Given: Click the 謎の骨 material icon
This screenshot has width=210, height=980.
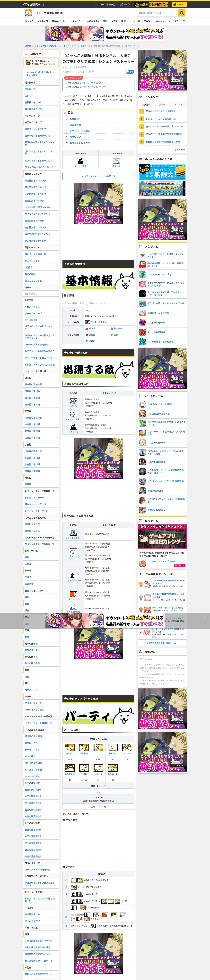Looking at the screenshot, I should [87, 341].
